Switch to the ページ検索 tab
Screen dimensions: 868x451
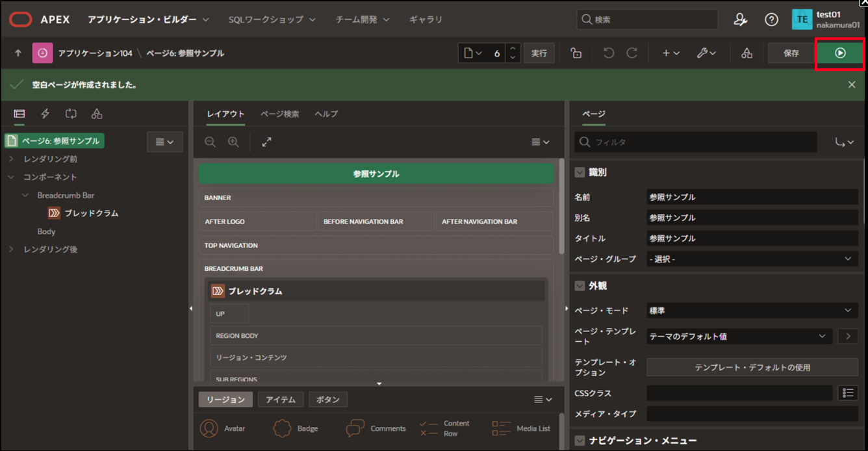click(x=279, y=114)
